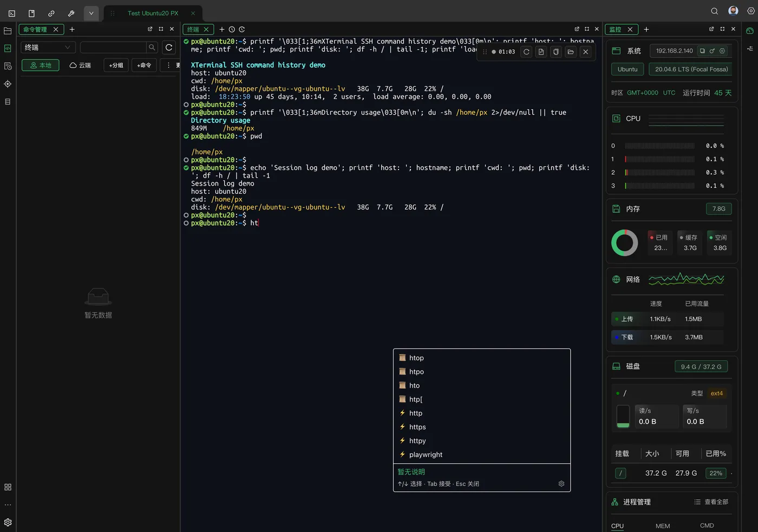758x532 pixels.
Task: Pop out the terminal panel to a window
Action: pos(577,29)
